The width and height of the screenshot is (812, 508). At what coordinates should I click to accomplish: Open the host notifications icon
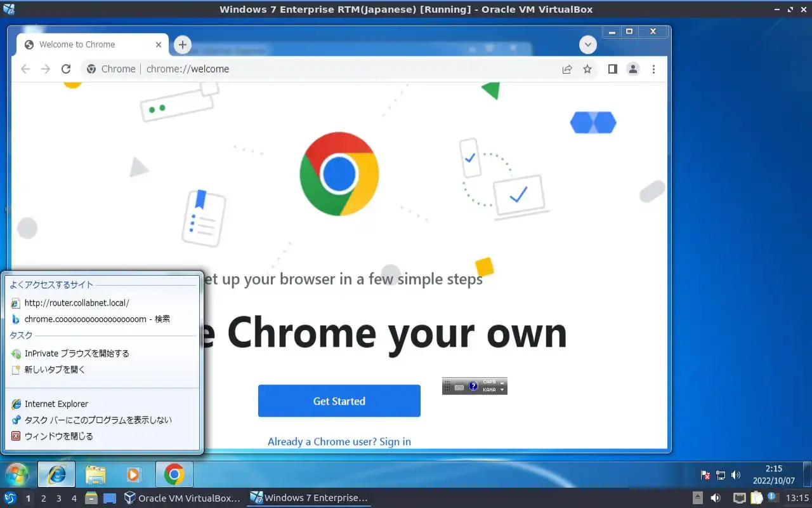pos(772,498)
